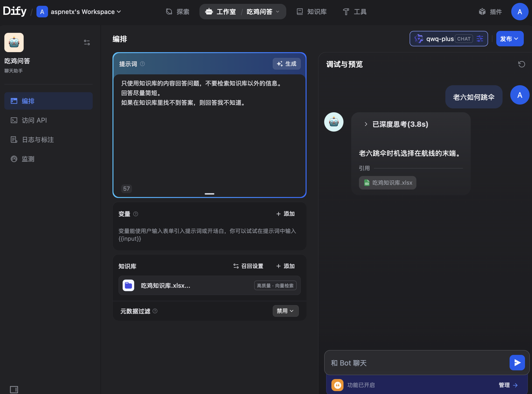Select Logs & Annotations in the sidebar
The width and height of the screenshot is (532, 394).
(38, 140)
